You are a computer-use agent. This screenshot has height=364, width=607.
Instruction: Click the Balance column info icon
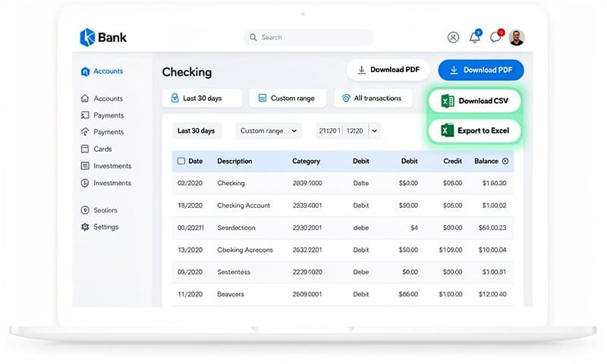[505, 161]
